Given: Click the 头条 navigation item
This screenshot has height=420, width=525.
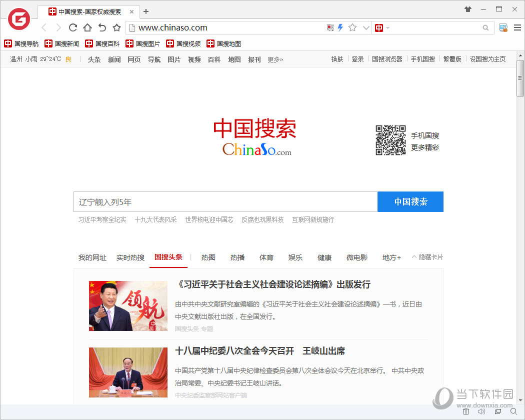Looking at the screenshot, I should 94,59.
